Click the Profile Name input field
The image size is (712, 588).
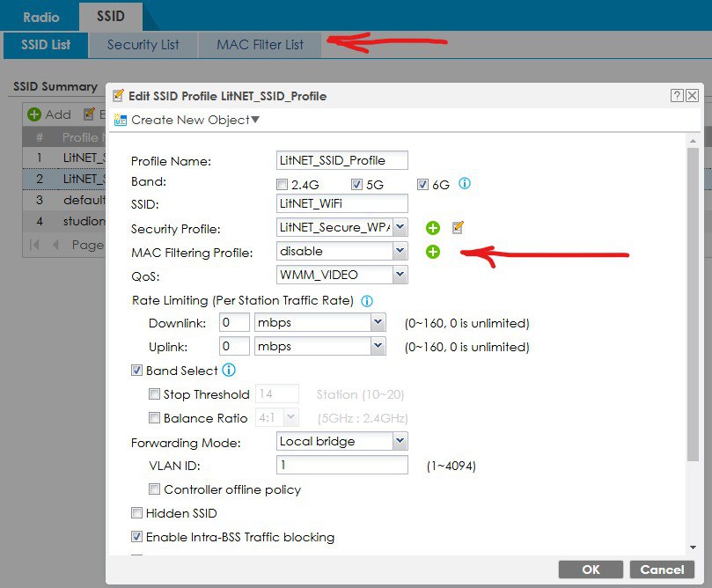point(342,160)
